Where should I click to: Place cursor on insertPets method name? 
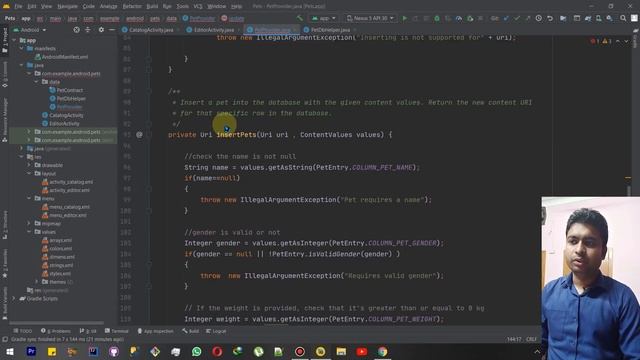236,134
